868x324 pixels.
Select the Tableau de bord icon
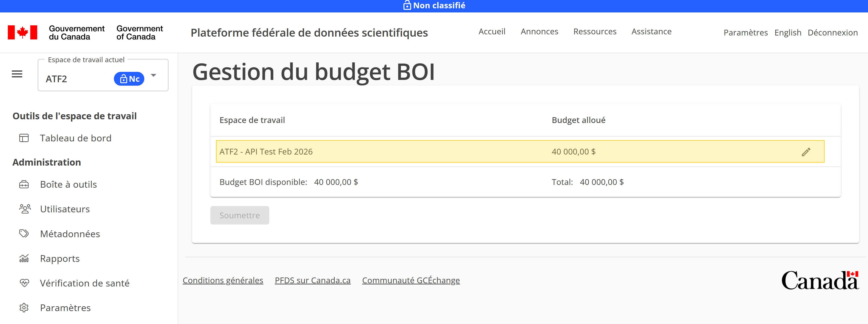point(24,138)
